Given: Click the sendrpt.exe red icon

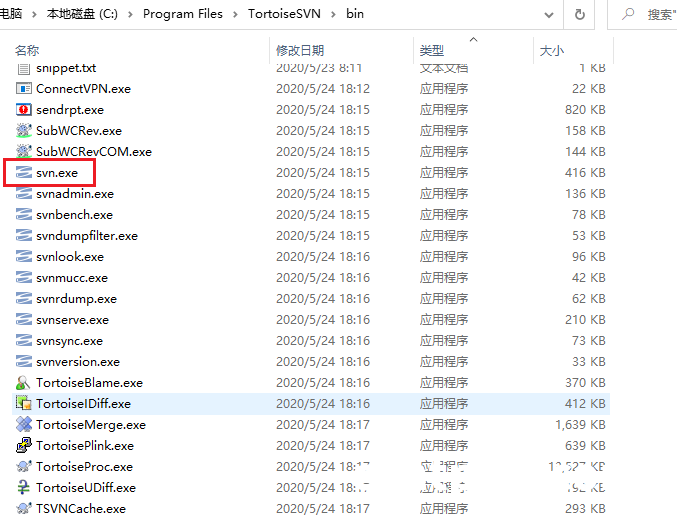Looking at the screenshot, I should (x=24, y=110).
